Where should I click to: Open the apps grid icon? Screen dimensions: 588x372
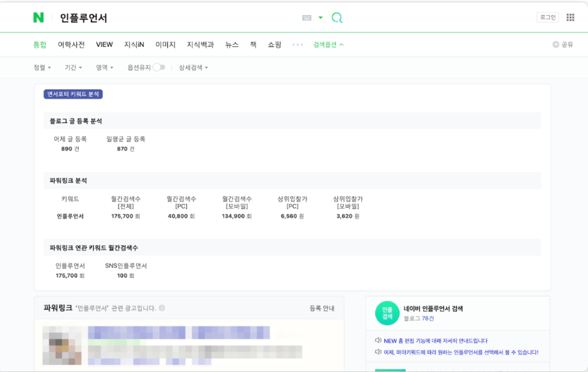click(570, 18)
